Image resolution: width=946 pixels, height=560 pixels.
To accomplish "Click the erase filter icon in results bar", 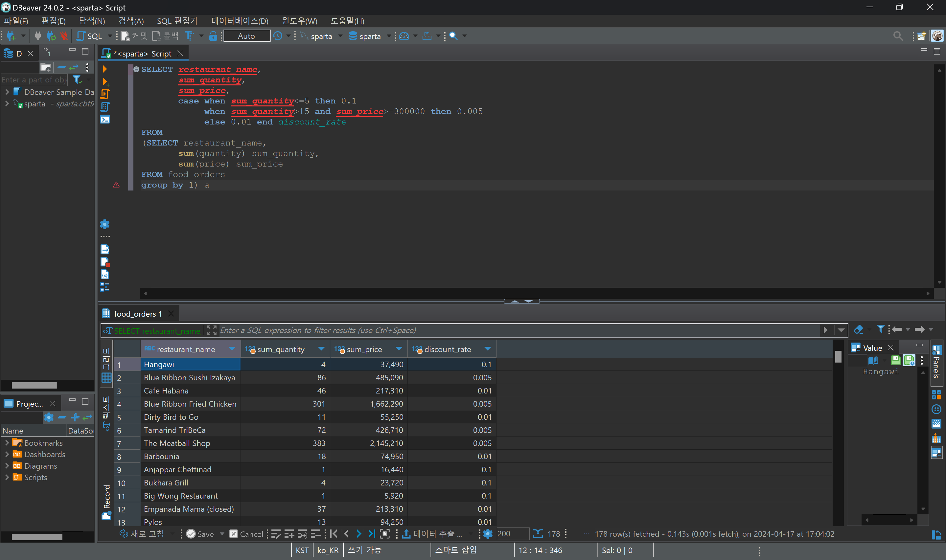I will click(858, 329).
